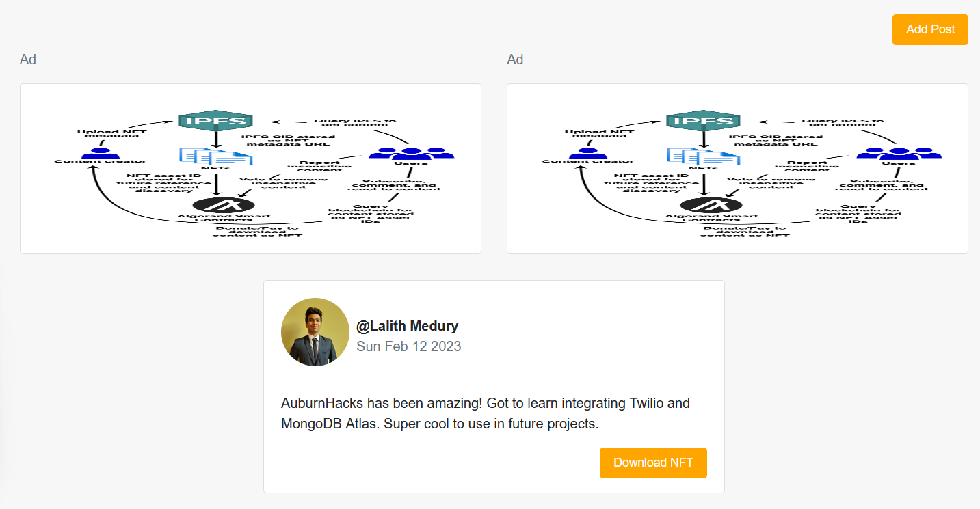Image resolution: width=980 pixels, height=509 pixels.
Task: Click the AuburnHacks post text
Action: click(485, 413)
